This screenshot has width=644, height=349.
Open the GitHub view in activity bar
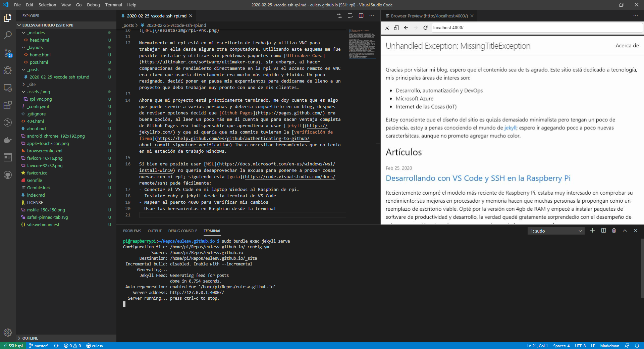8,175
